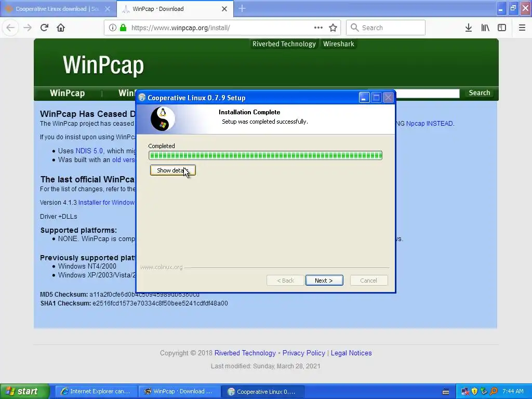
Task: Open the Privacy Policy link
Action: (x=303, y=353)
